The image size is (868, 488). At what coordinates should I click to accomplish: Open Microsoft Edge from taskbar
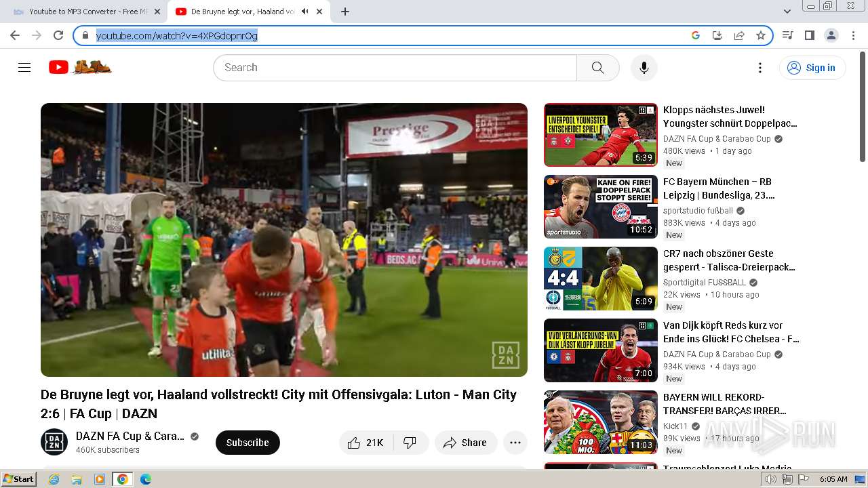(145, 479)
